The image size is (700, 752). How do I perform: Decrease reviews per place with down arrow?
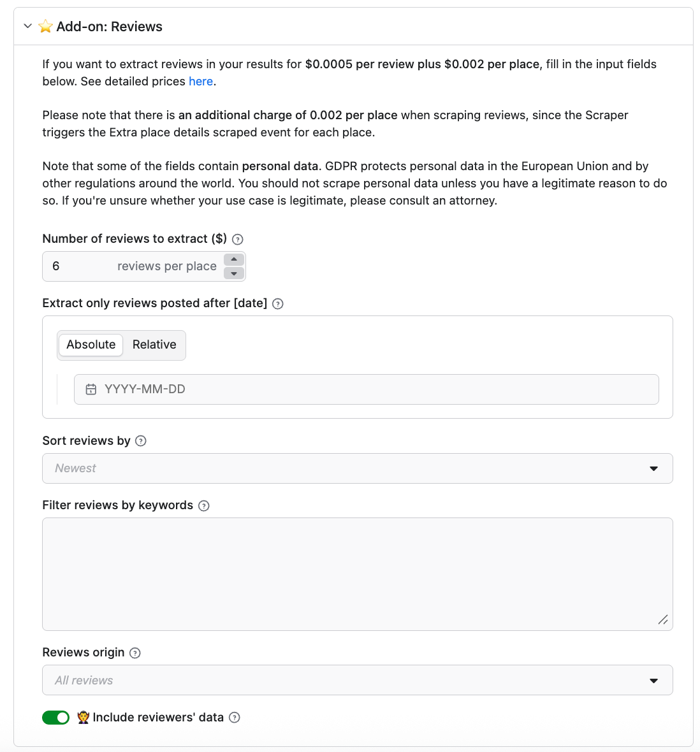click(x=234, y=273)
